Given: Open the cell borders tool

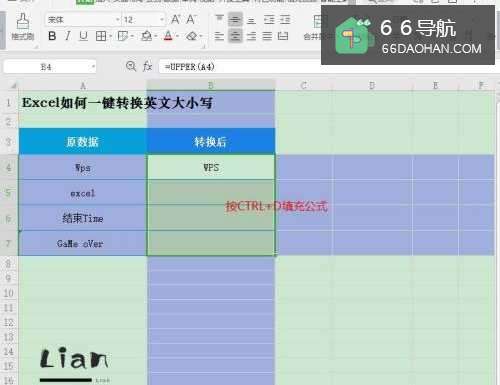Looking at the screenshot, I should pyautogui.click(x=101, y=36).
